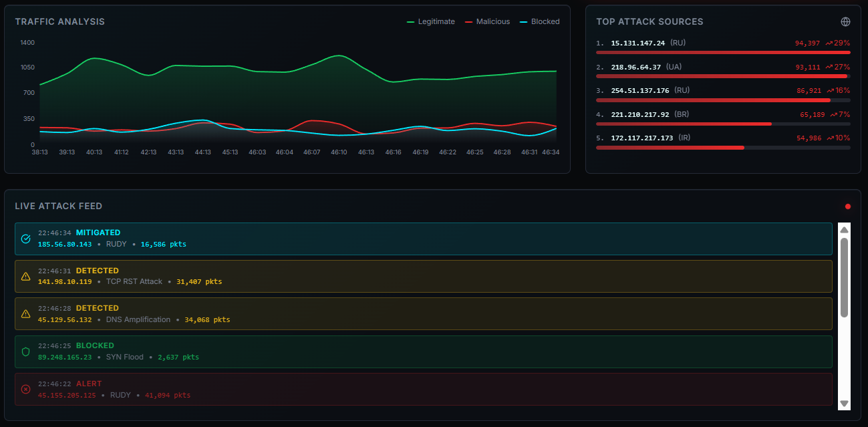Toggle the Legitimate series in chart legend
The image size is (868, 427).
coord(431,21)
